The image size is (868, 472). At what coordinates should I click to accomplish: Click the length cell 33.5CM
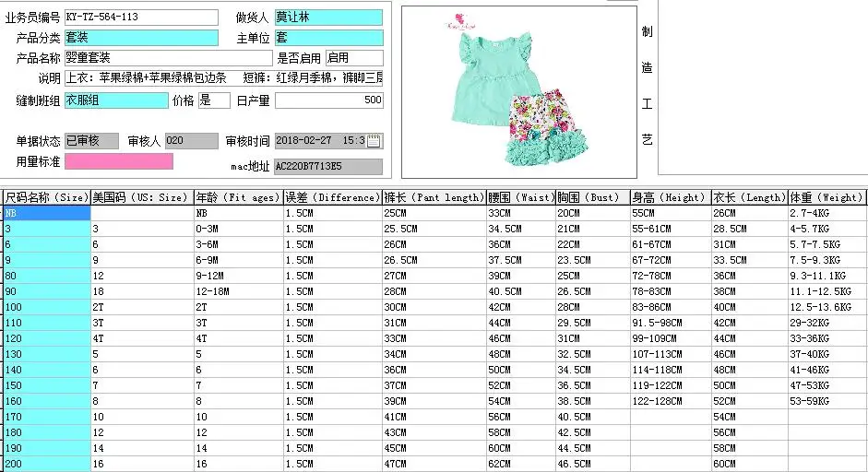coord(750,260)
